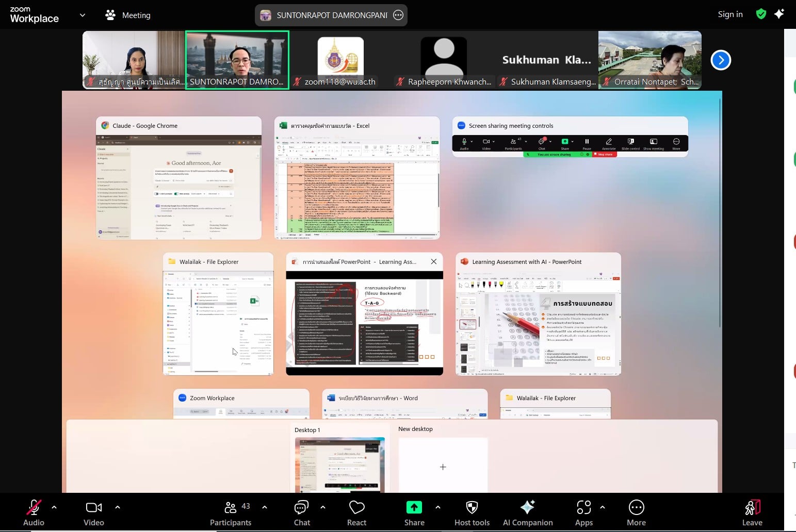
Task: Open the Meeting info button
Action: point(128,15)
